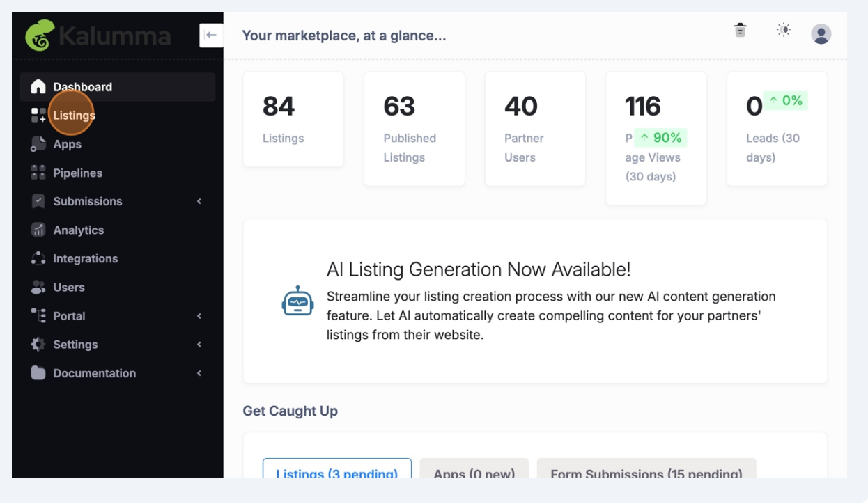Image resolution: width=868 pixels, height=504 pixels.
Task: Click the 40 Partner Users card
Action: pyautogui.click(x=535, y=129)
